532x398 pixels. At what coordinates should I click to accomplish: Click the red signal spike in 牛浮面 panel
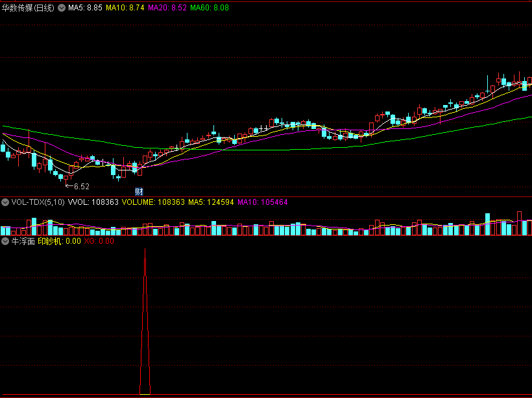pyautogui.click(x=145, y=322)
